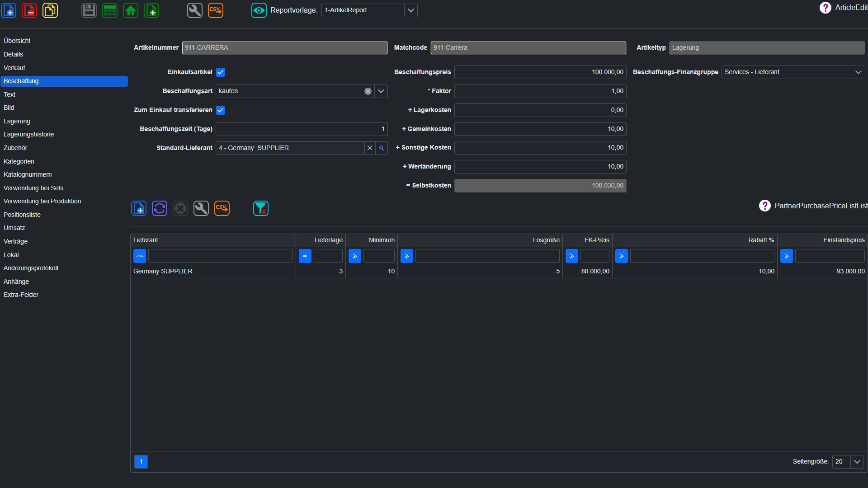Screen dimensions: 868x488
Task: Clear the Beschaffungsart kaufen value
Action: 368,91
